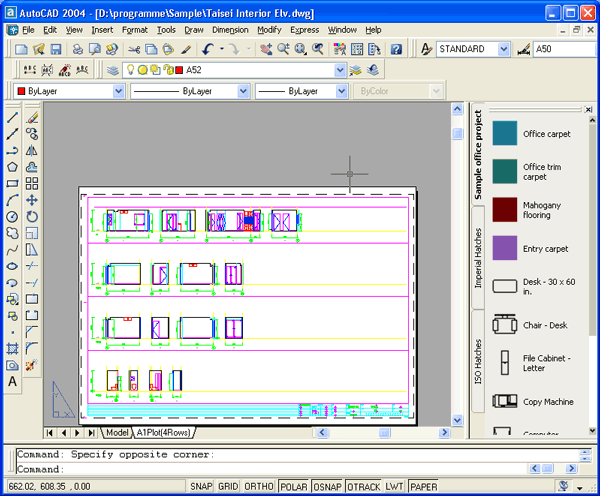Click the Rotate modify tool

point(32,216)
